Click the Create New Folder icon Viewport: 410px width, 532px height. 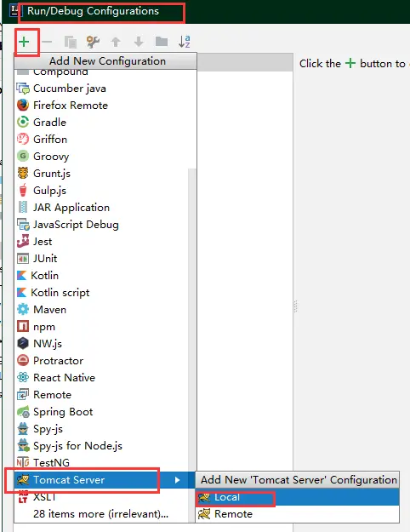pos(162,42)
